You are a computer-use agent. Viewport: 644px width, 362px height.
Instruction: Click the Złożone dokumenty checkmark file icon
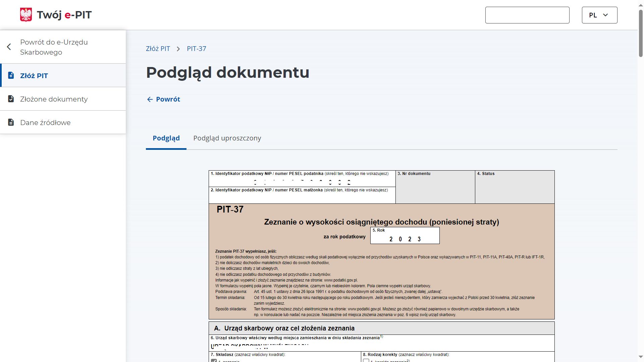[11, 99]
